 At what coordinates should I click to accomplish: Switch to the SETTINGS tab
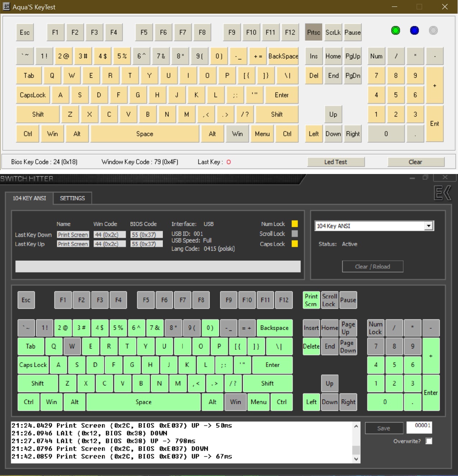click(x=72, y=198)
